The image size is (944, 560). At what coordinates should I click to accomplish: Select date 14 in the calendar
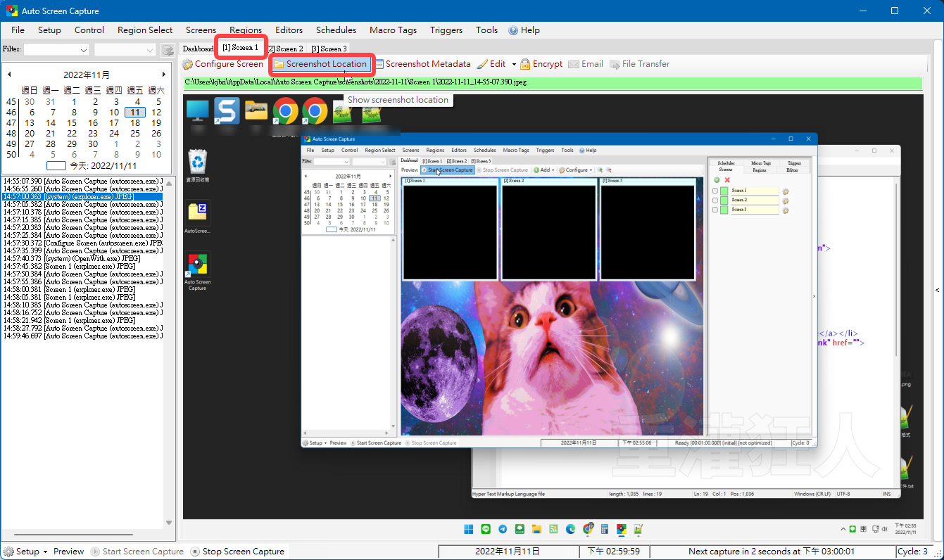(51, 122)
